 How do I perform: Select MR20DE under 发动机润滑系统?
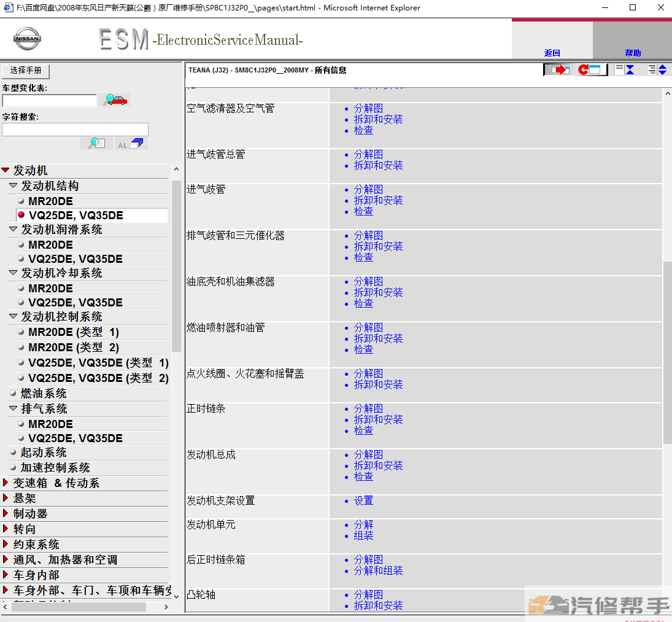click(x=50, y=245)
